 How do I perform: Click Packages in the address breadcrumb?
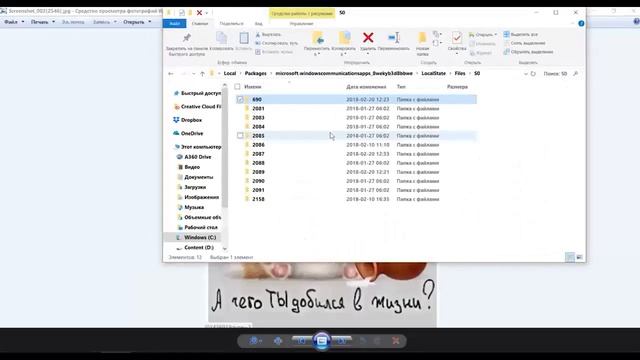256,73
